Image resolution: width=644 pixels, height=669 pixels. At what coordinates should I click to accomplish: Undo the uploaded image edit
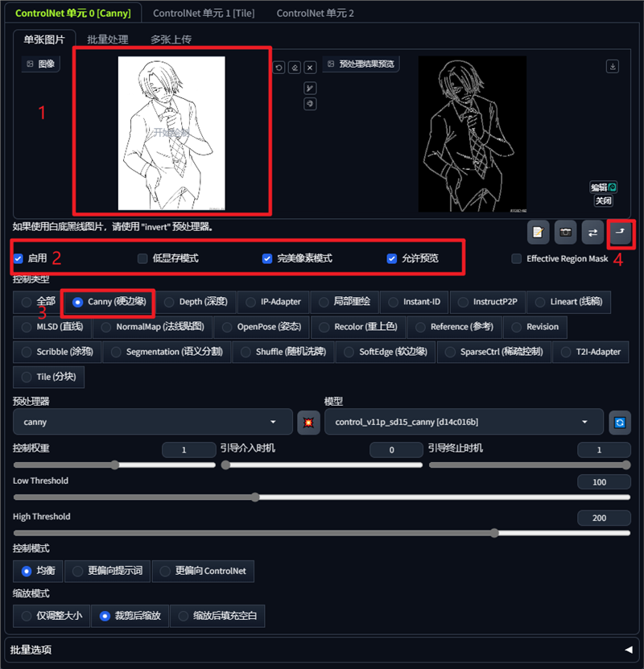pyautogui.click(x=279, y=68)
